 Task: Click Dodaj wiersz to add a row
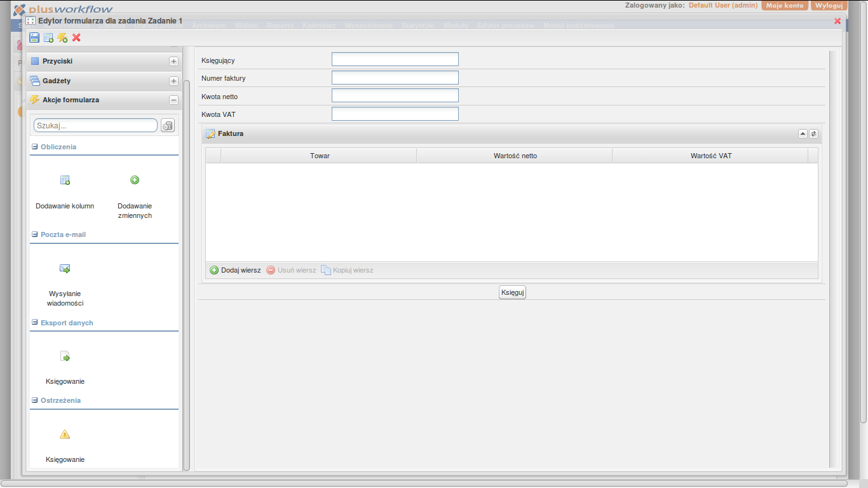click(x=235, y=270)
